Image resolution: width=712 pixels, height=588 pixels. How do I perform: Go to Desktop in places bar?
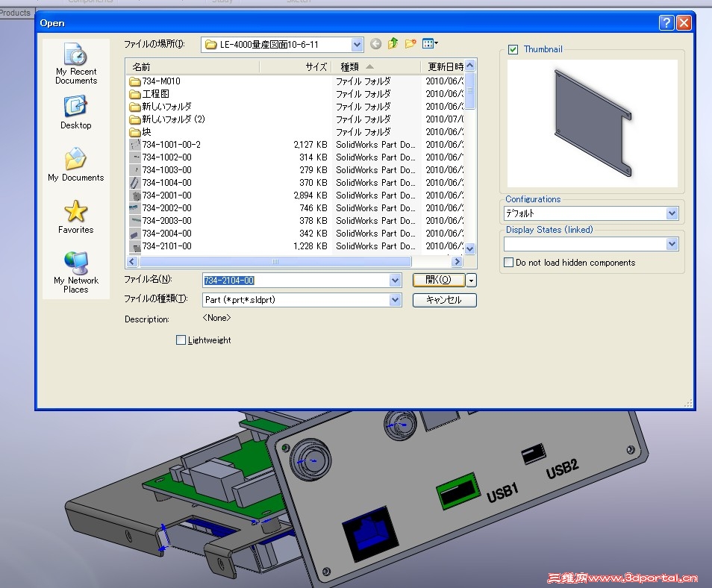point(76,113)
